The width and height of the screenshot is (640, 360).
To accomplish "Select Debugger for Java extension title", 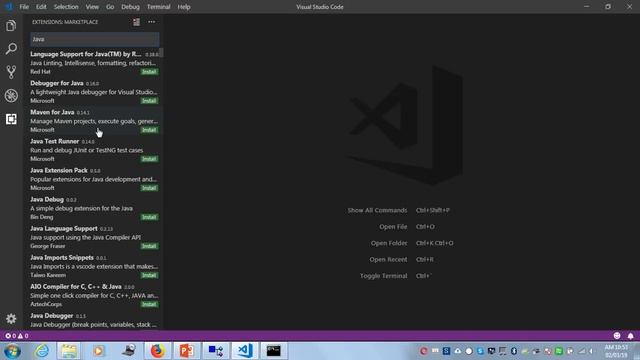I will click(57, 83).
